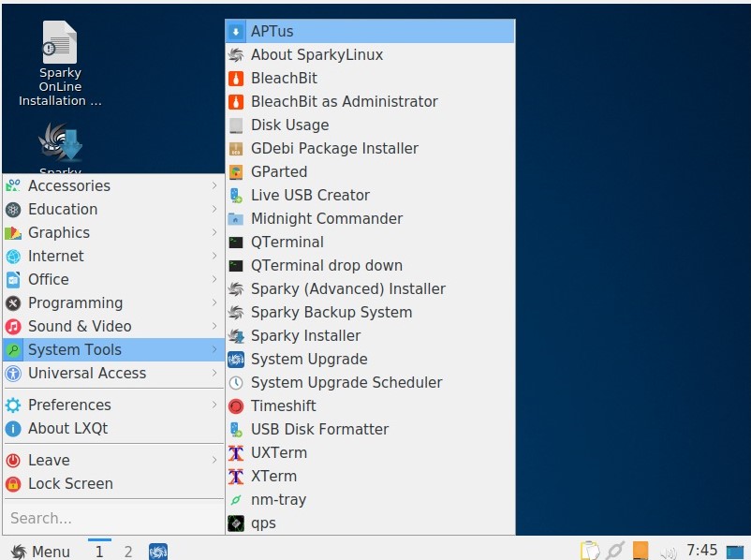Click the Sparky Backup System icon
Image resolution: width=751 pixels, height=560 pixels.
pos(236,313)
